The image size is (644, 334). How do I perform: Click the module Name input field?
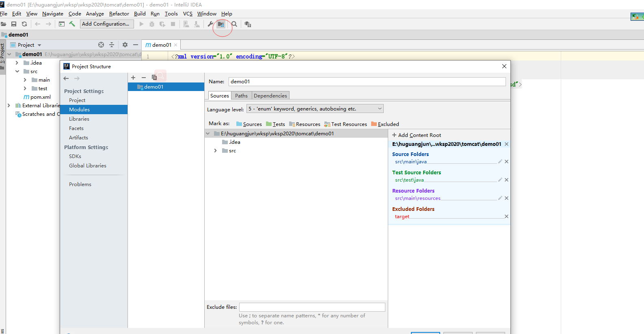[x=367, y=82]
